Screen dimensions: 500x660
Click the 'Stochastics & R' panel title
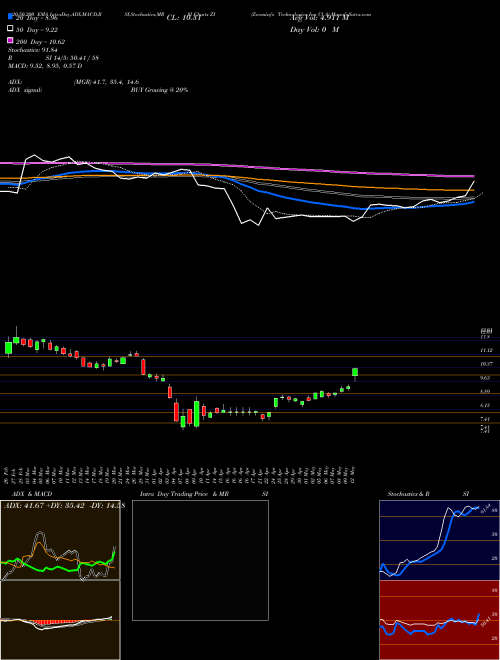pyautogui.click(x=409, y=494)
